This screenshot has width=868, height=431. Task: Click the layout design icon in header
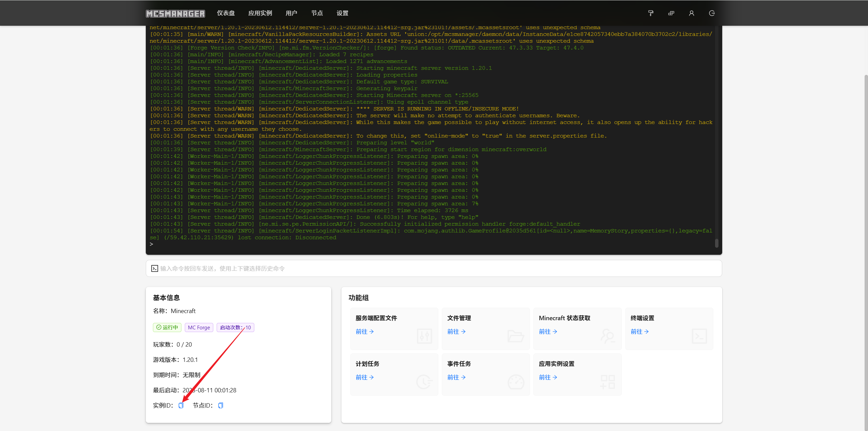[x=671, y=13]
